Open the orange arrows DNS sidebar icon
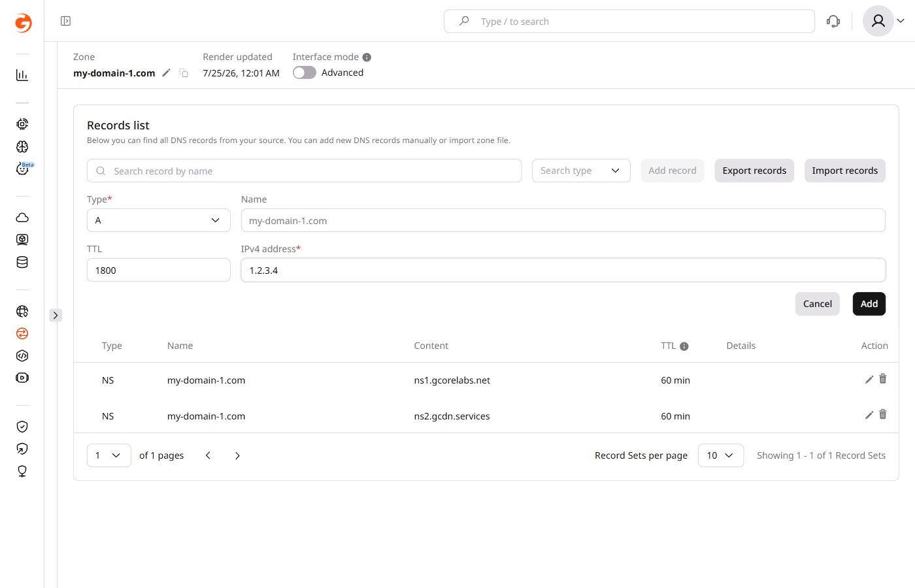915x588 pixels. pos(22,333)
